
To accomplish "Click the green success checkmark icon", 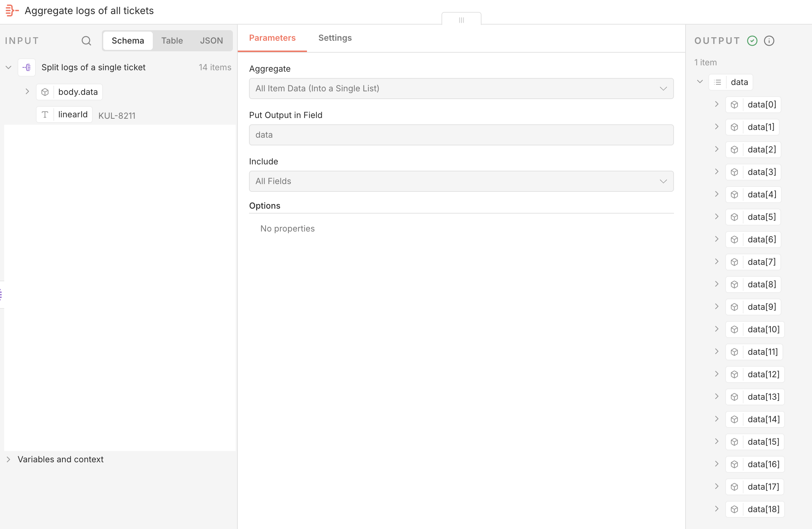I will [x=752, y=41].
